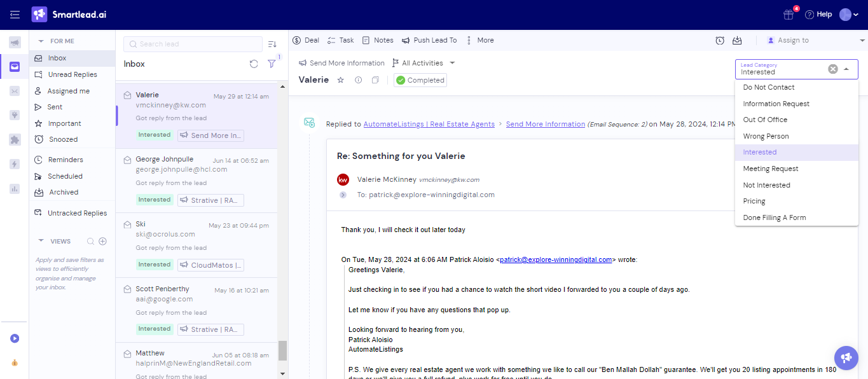Image resolution: width=868 pixels, height=379 pixels.
Task: Click the play video icon at bottom left
Action: [15, 338]
